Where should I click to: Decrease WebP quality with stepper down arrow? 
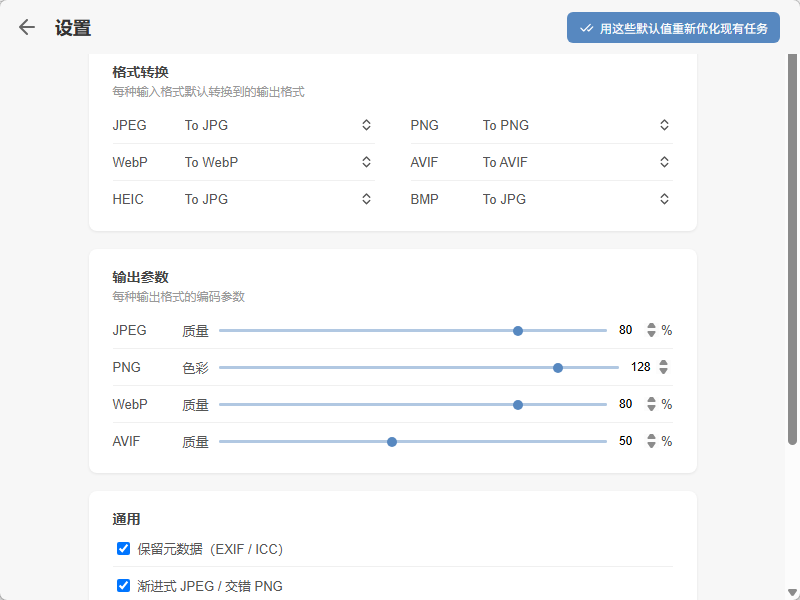[651, 408]
